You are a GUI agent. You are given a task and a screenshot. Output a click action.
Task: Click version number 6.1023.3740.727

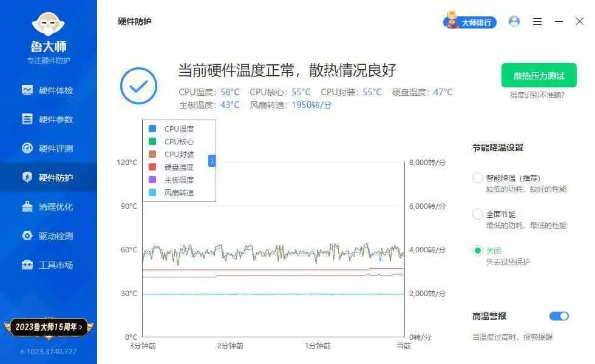pos(49,351)
